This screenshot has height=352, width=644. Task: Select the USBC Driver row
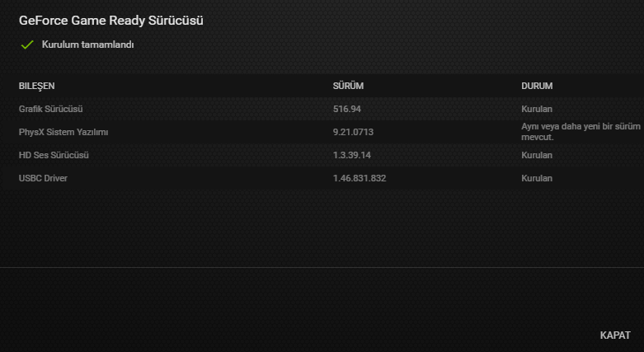pos(322,178)
